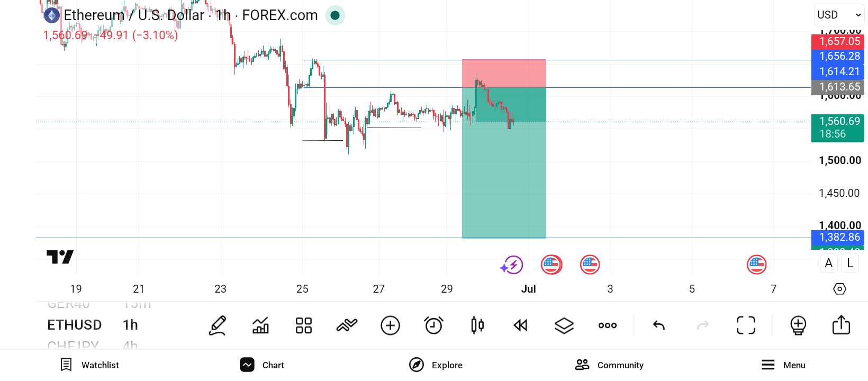The width and height of the screenshot is (868, 381).
Task: Create an alert with alarm clock icon
Action: 434,325
